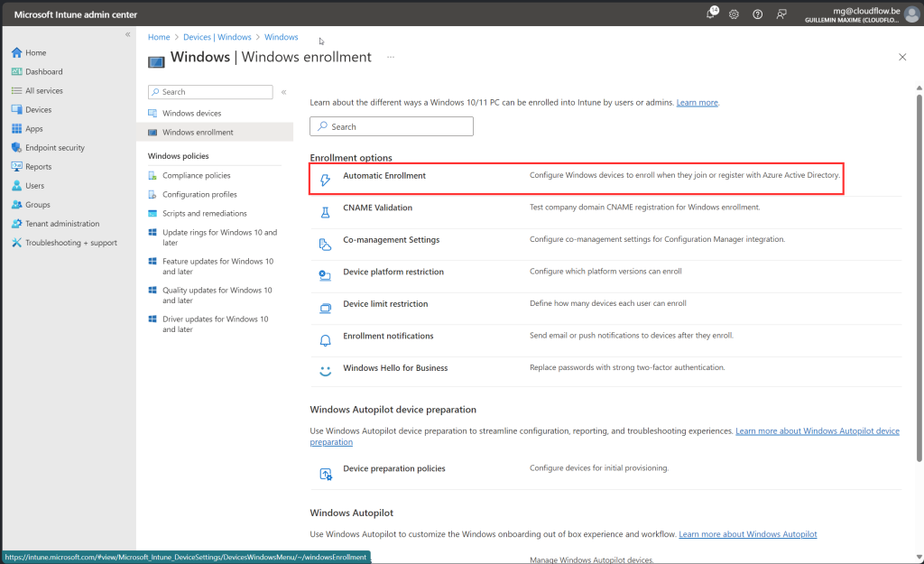The height and width of the screenshot is (564, 924).
Task: Open the notifications bell icon
Action: tap(711, 14)
